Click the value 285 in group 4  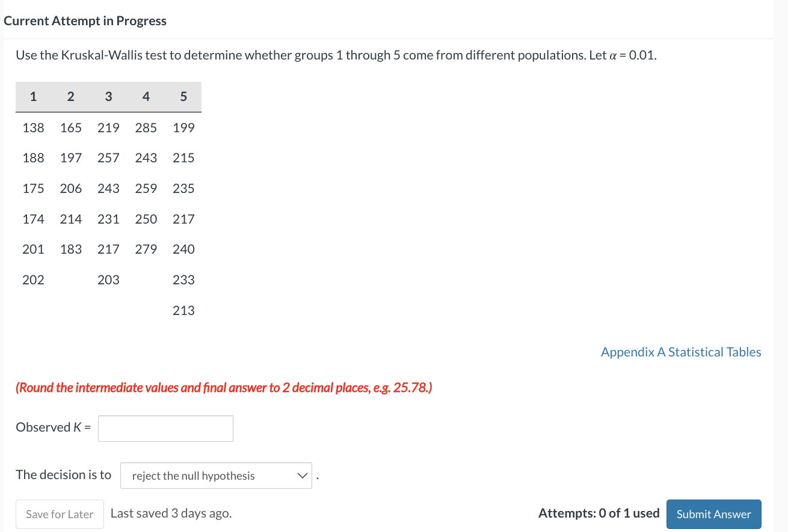click(x=146, y=127)
